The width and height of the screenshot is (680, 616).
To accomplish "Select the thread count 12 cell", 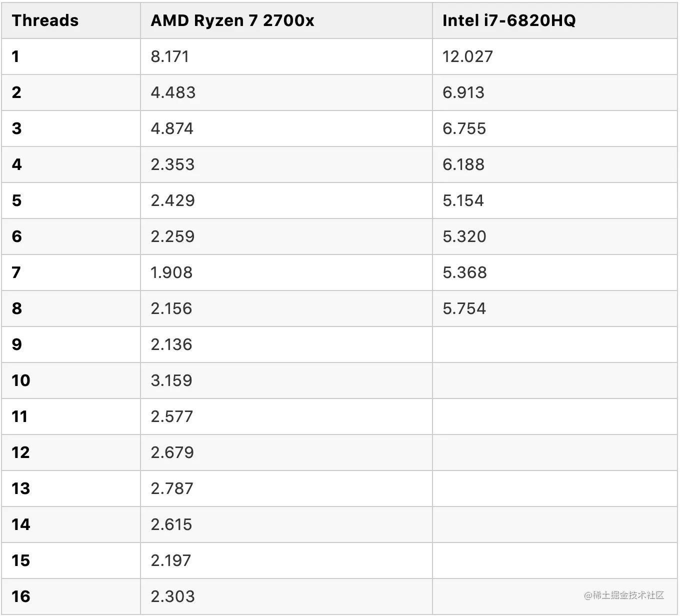I will pos(71,452).
